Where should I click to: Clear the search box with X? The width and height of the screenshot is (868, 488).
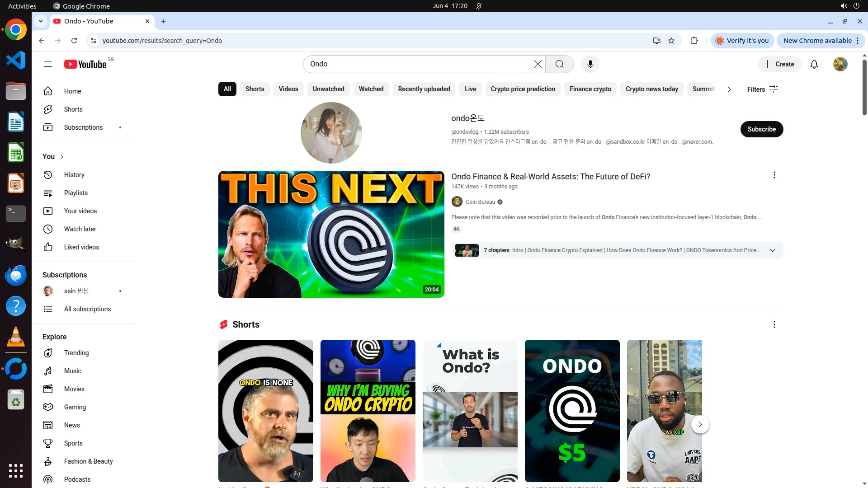coord(538,64)
